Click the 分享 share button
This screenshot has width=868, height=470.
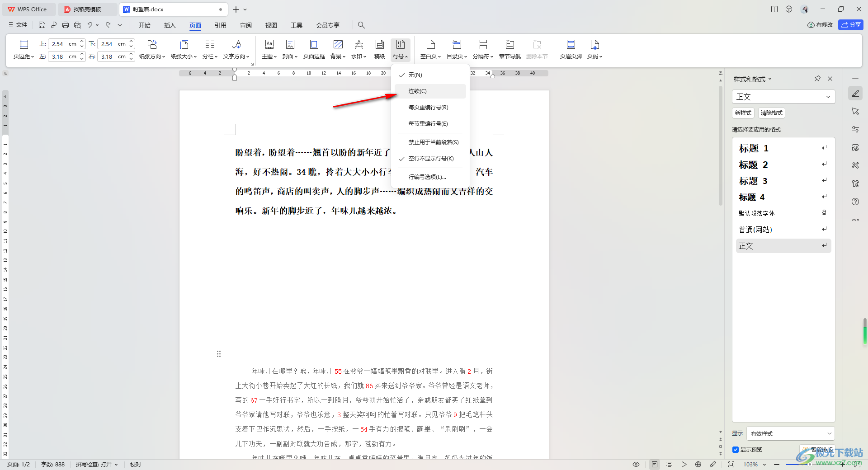pyautogui.click(x=851, y=25)
